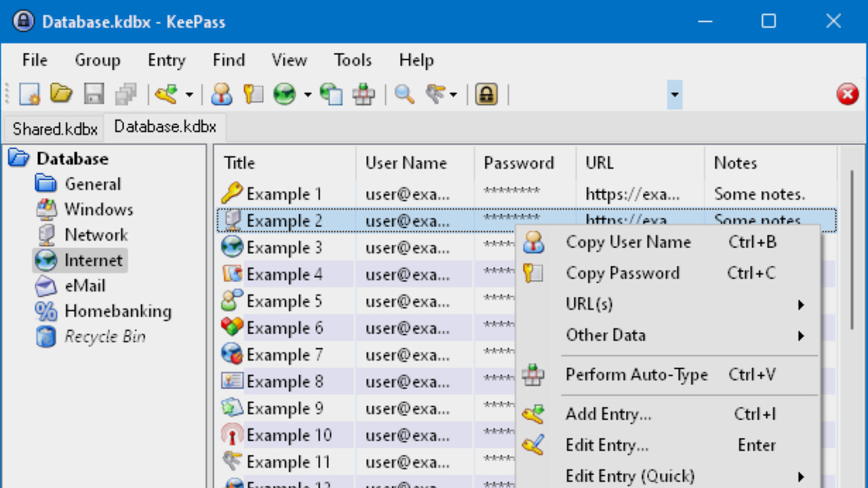Click the Find magnifier toolbar icon
The image size is (868, 488).
[x=404, y=94]
